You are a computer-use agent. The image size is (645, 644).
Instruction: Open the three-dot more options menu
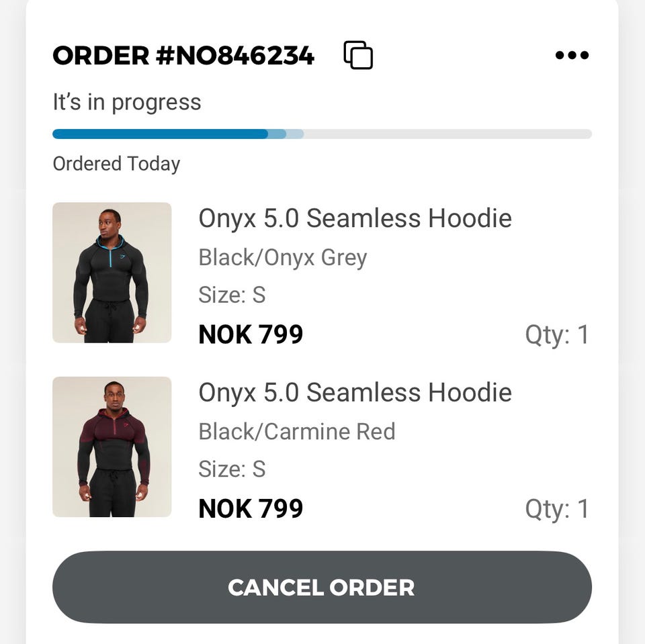[572, 55]
